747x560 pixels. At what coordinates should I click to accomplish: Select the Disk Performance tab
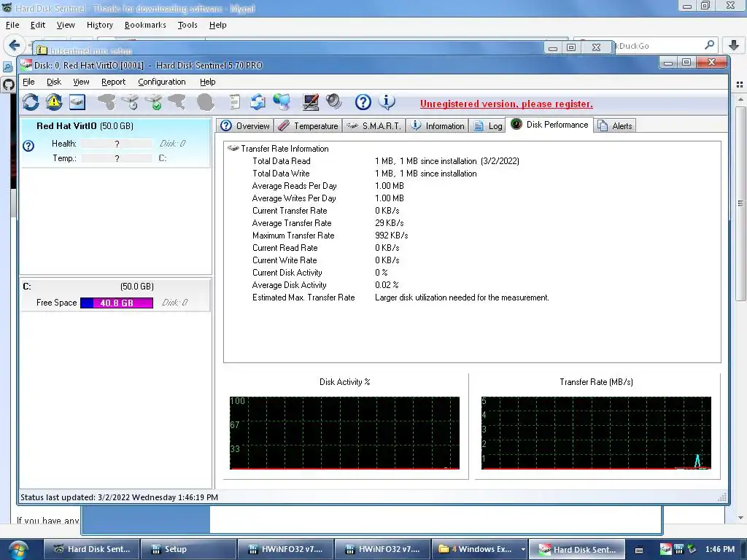tap(550, 125)
